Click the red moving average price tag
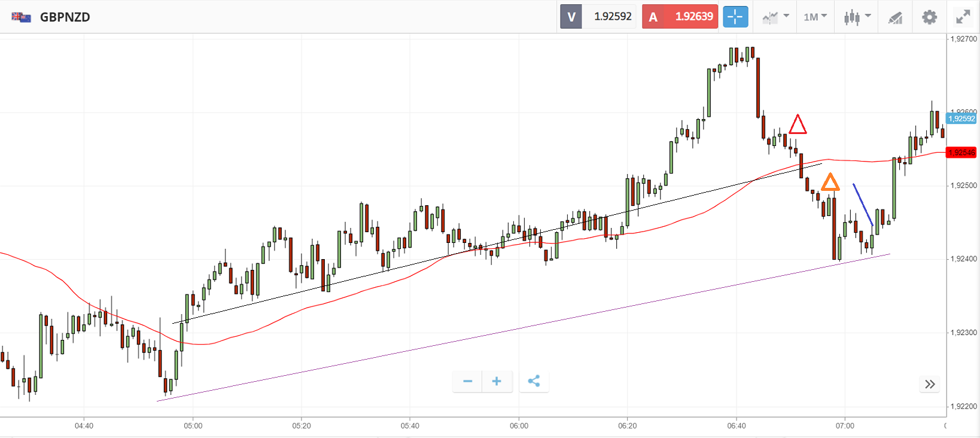 pos(961,153)
